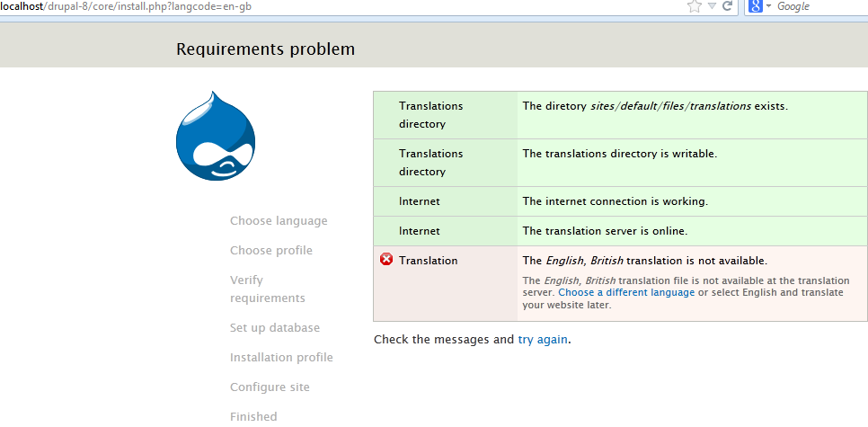This screenshot has width=868, height=427.
Task: Reload the page with the refresh icon
Action: (x=727, y=6)
